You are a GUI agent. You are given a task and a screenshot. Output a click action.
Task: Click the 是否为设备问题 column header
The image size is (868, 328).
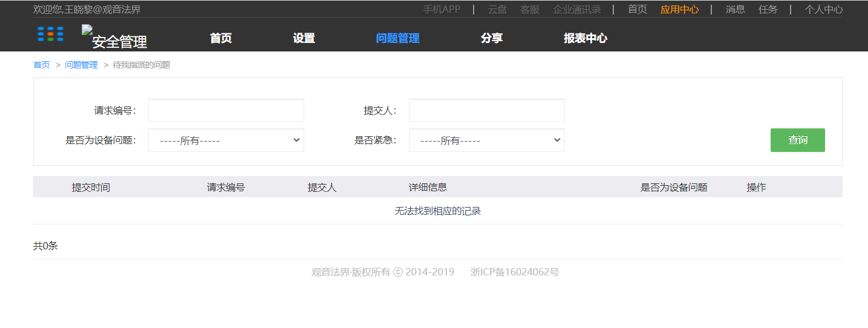tap(674, 188)
